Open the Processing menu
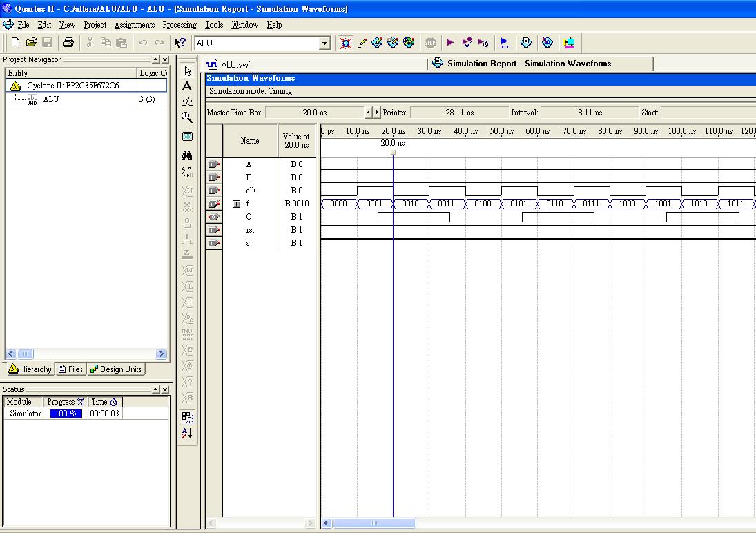Viewport: 756px width, 533px height. pyautogui.click(x=180, y=25)
